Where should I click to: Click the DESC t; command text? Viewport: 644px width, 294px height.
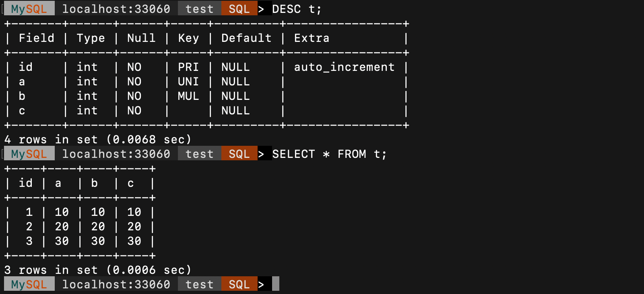297,9
